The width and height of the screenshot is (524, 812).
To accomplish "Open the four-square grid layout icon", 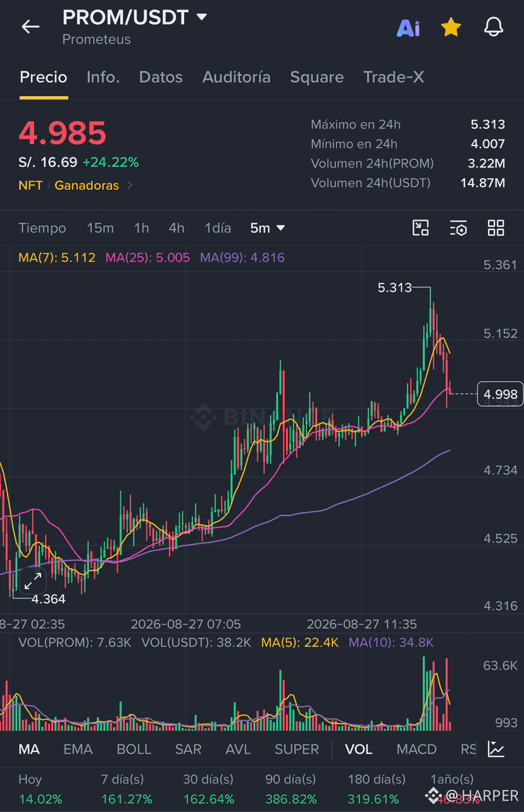I will [x=496, y=228].
